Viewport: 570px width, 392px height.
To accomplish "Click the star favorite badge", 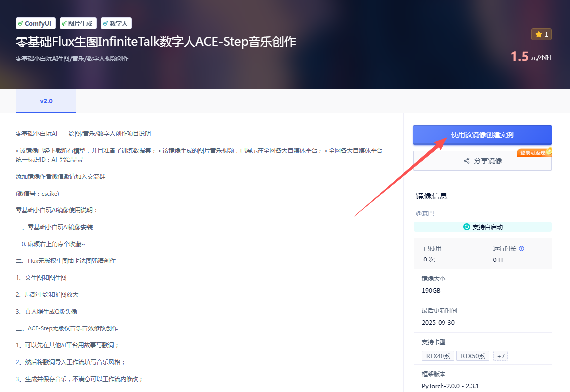I will pos(541,35).
